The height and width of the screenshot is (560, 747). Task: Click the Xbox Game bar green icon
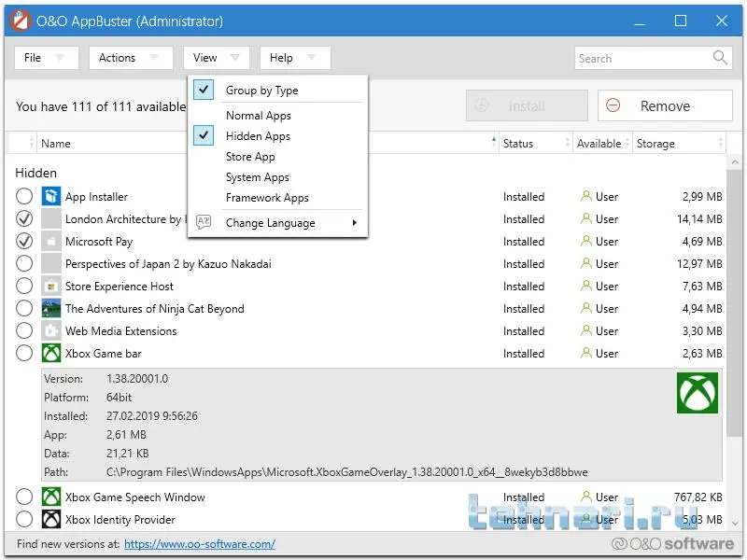(x=51, y=353)
